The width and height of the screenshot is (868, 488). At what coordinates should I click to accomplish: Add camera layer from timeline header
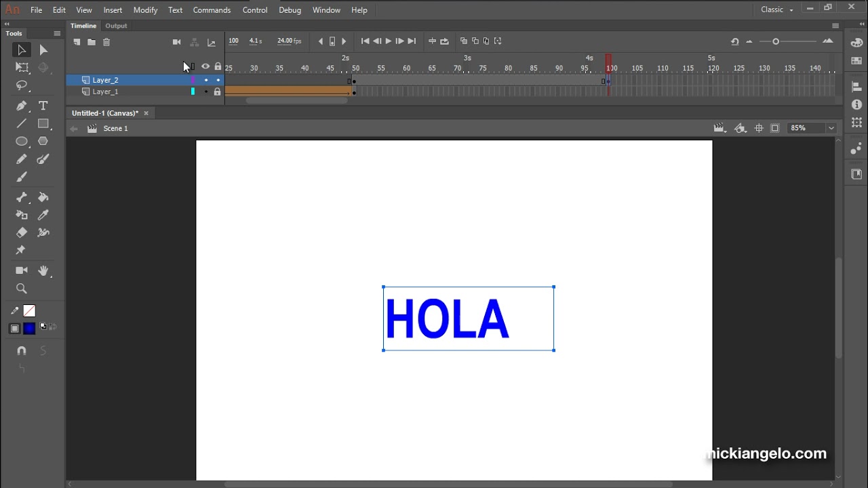[x=177, y=42]
